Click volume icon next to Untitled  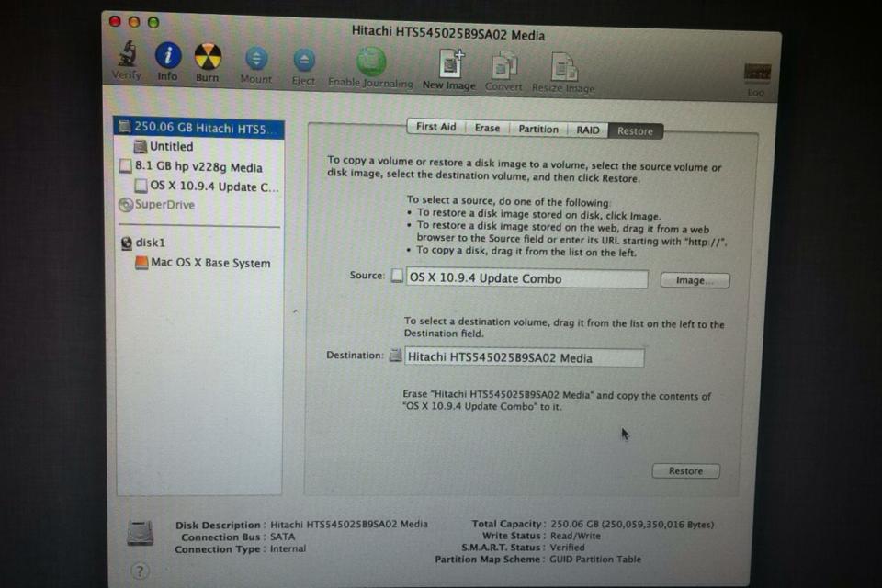pyautogui.click(x=140, y=146)
